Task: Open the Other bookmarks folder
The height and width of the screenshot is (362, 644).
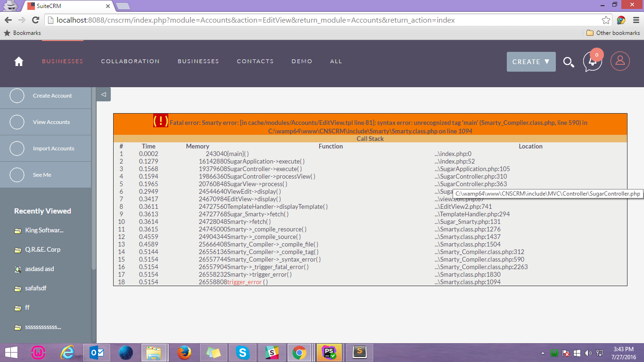Action: (x=613, y=33)
